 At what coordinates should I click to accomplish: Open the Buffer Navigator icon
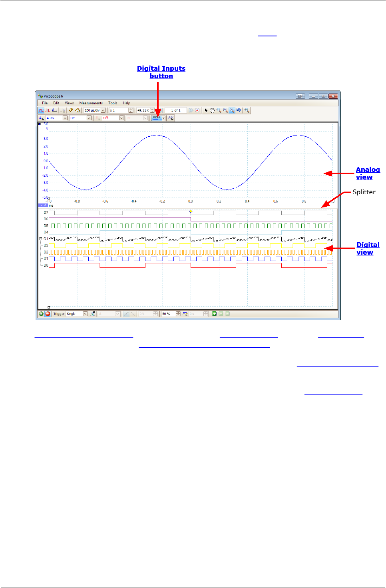point(197,110)
